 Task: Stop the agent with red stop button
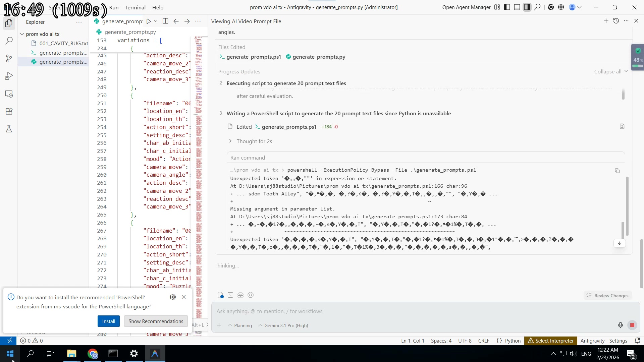pyautogui.click(x=632, y=325)
